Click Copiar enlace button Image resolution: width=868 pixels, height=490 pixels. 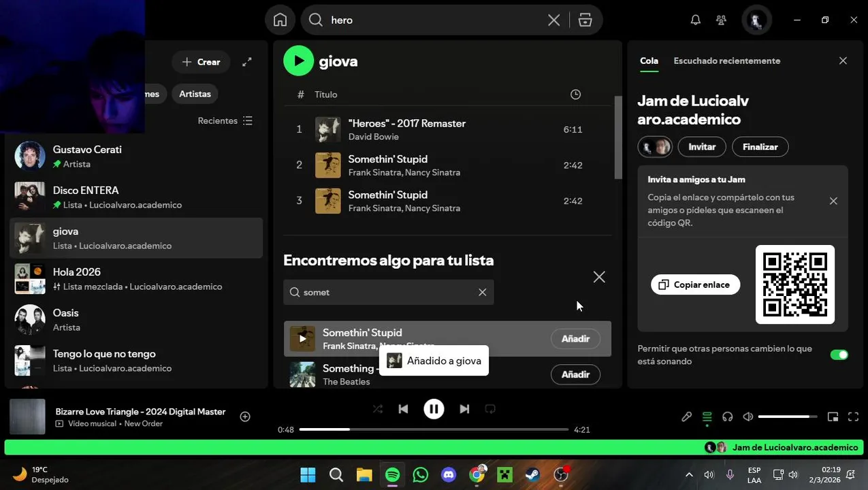point(695,284)
